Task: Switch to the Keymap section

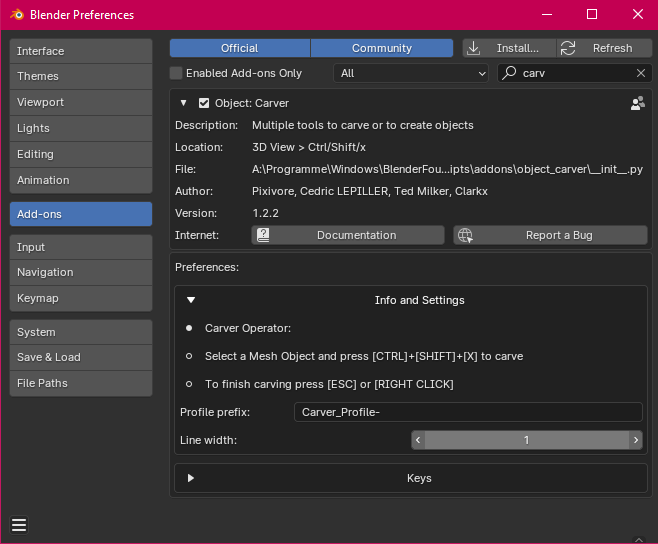Action: pos(81,298)
